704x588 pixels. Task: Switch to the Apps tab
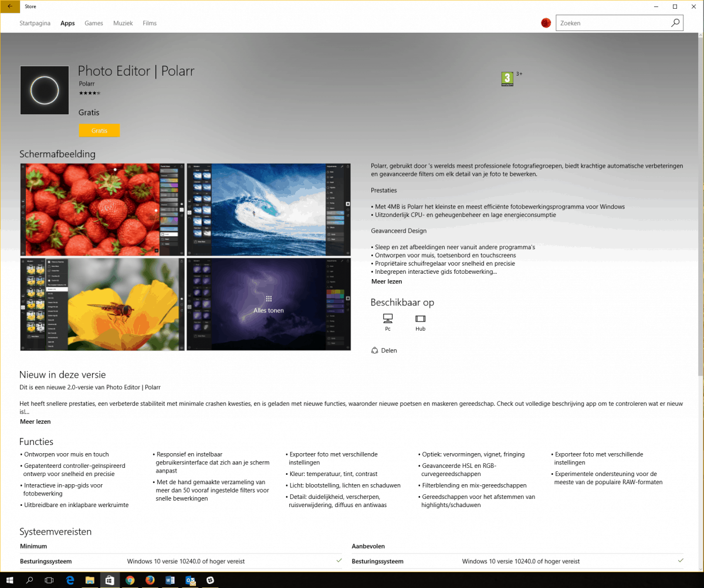pyautogui.click(x=67, y=23)
